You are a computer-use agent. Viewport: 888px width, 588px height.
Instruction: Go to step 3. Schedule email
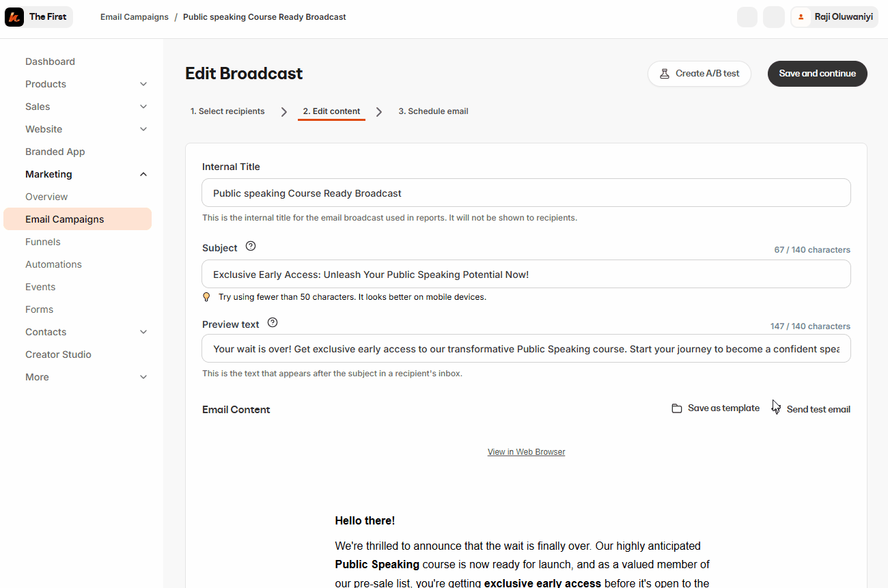pyautogui.click(x=433, y=111)
